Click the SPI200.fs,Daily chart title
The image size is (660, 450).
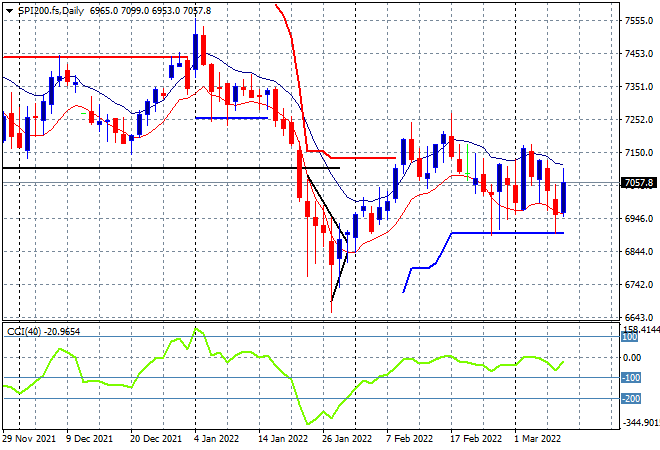pyautogui.click(x=50, y=8)
